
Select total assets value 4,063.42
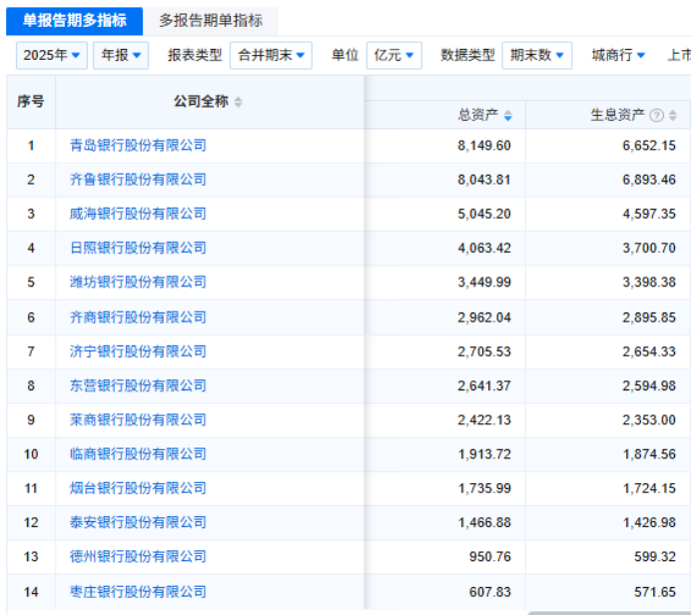[484, 248]
